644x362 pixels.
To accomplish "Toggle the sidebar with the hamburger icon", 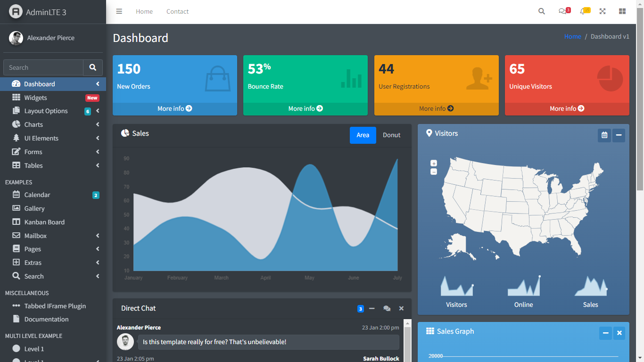I will 119,11.
